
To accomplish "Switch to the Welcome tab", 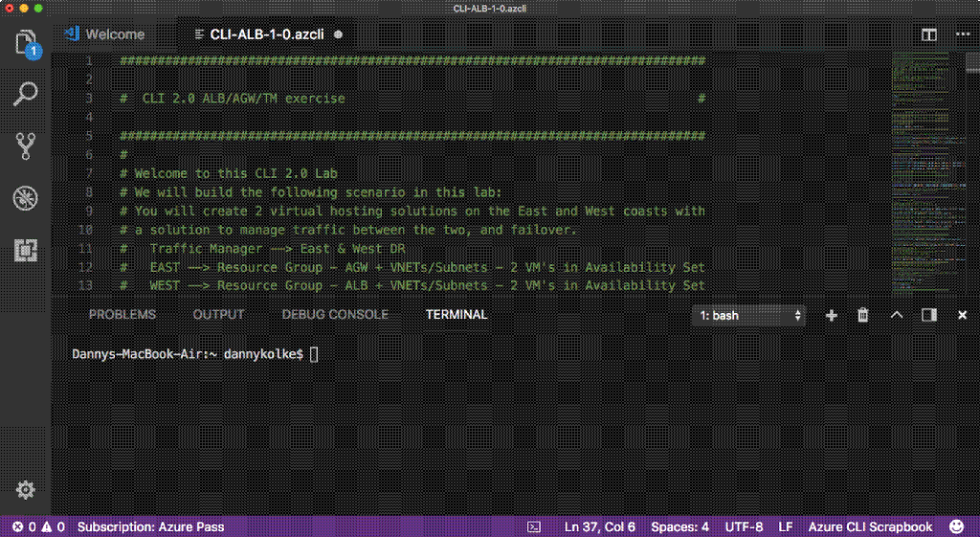I will click(105, 34).
